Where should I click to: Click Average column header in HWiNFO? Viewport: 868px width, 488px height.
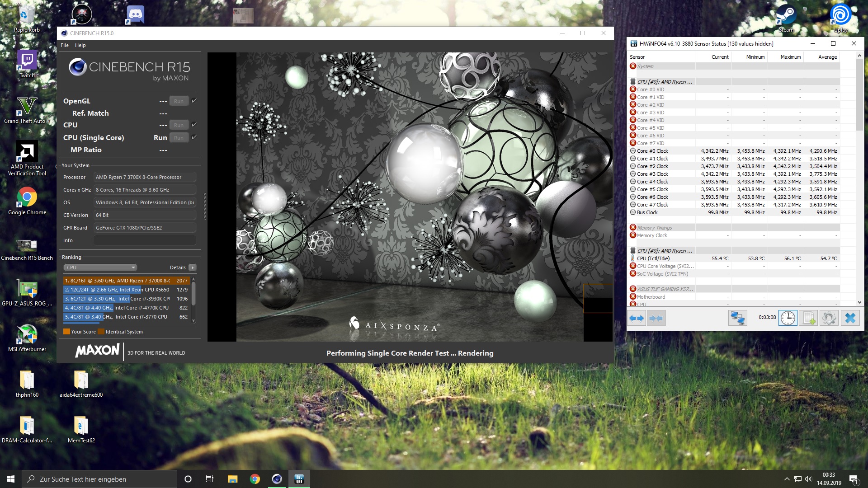(x=822, y=57)
